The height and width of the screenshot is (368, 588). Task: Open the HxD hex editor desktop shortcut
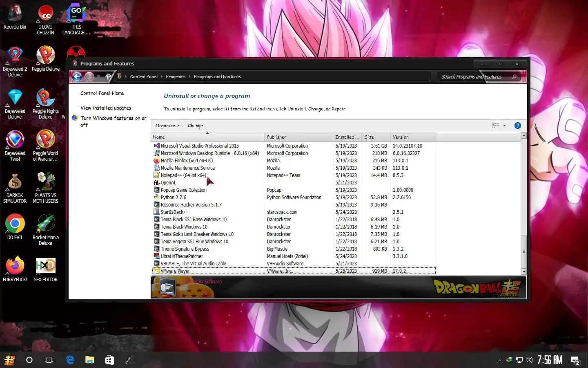[x=45, y=269]
